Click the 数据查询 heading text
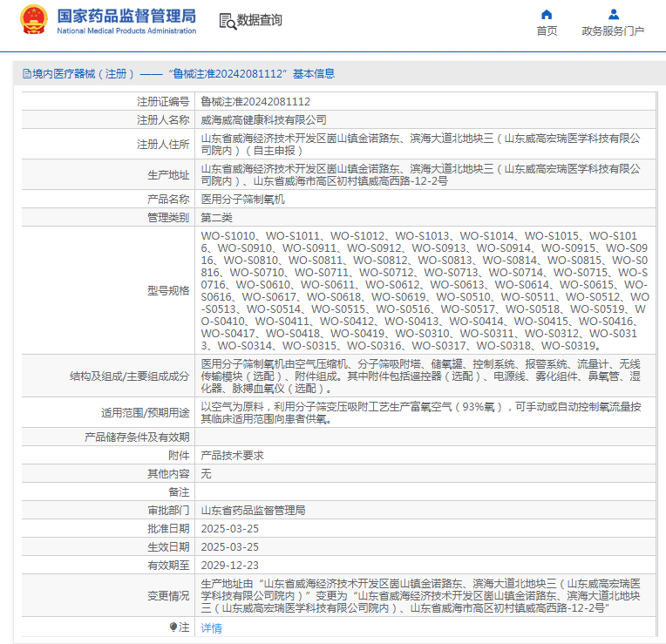The height and width of the screenshot is (644, 666). [x=259, y=20]
